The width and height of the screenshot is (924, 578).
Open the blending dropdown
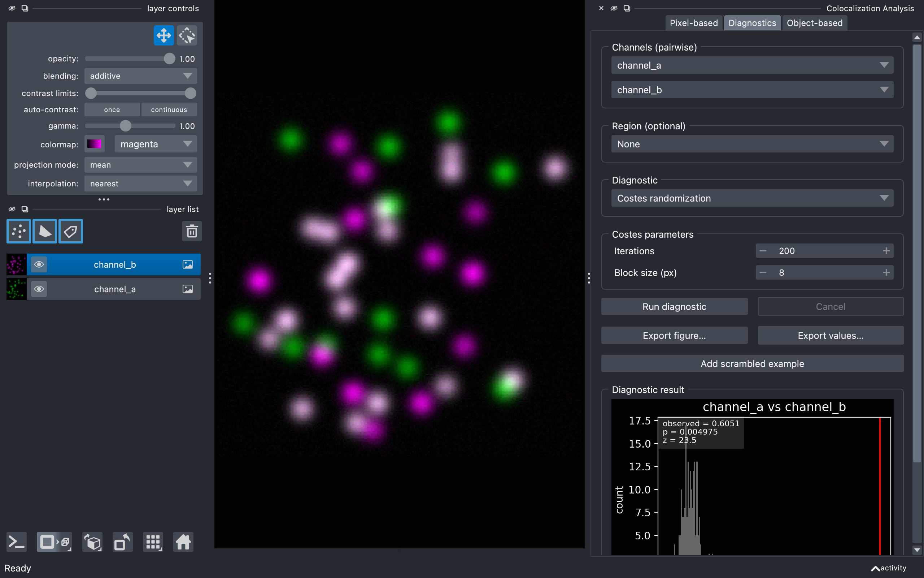pyautogui.click(x=140, y=76)
